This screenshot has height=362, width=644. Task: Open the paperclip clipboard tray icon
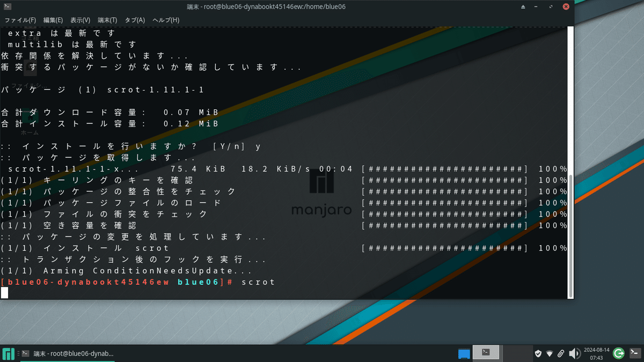[561, 353]
